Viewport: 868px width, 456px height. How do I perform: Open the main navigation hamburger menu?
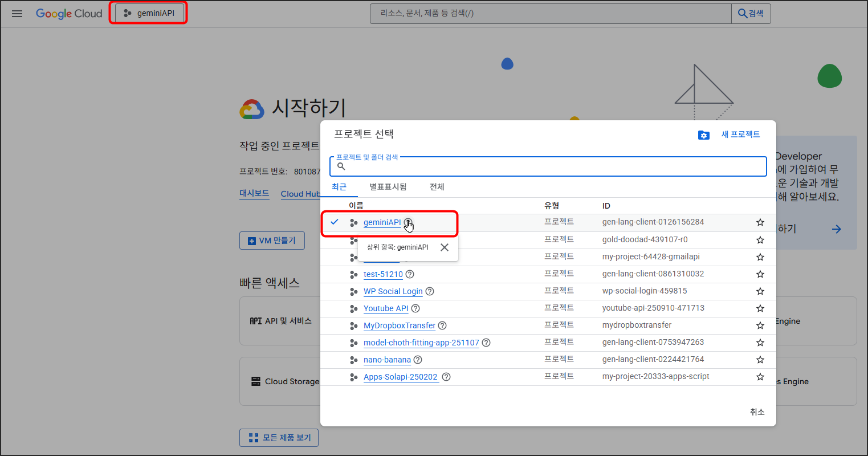pyautogui.click(x=17, y=14)
